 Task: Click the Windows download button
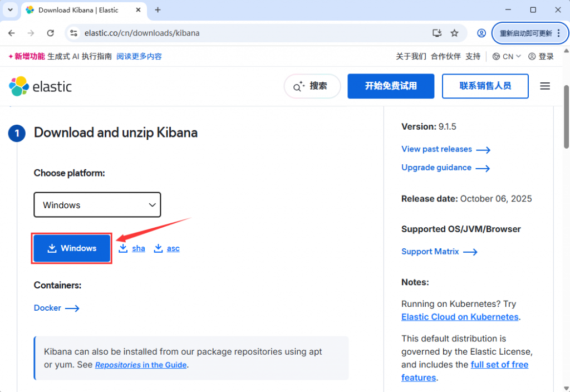pos(71,248)
